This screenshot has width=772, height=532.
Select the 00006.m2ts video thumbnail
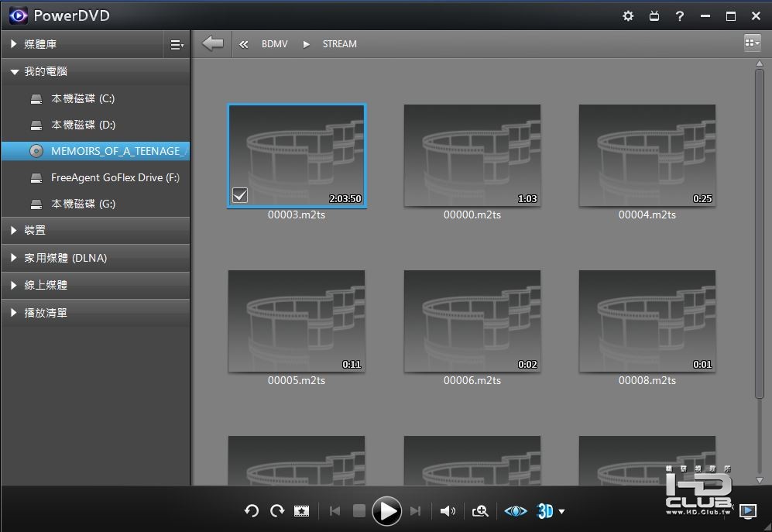tap(472, 321)
